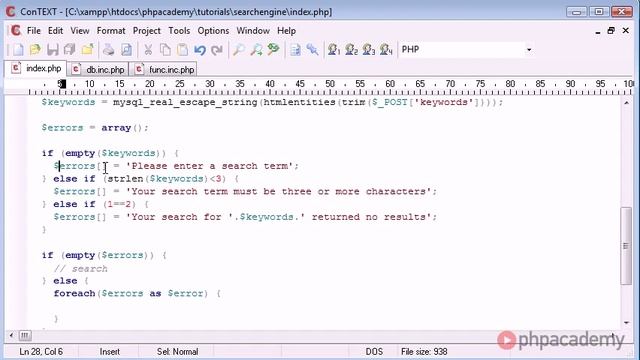Click 'Ln 28, Col 6' in status bar
The height and width of the screenshot is (360, 640).
coord(41,351)
